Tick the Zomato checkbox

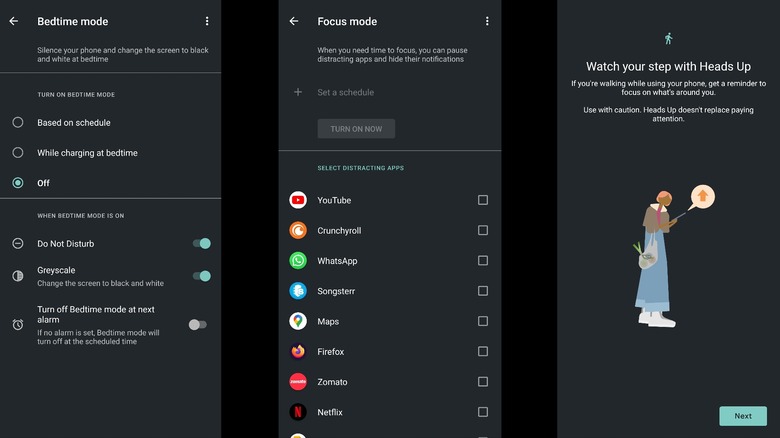point(483,382)
